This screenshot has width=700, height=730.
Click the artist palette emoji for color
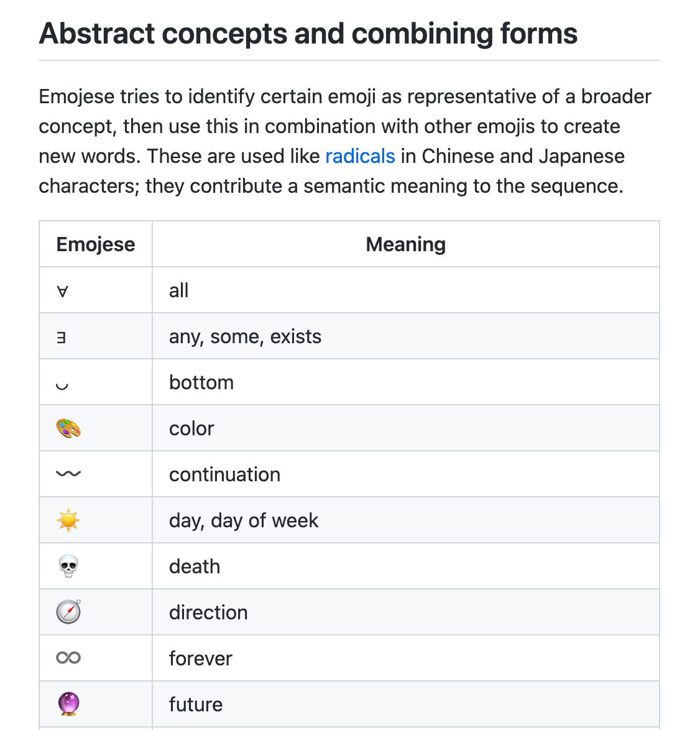pos(68,428)
